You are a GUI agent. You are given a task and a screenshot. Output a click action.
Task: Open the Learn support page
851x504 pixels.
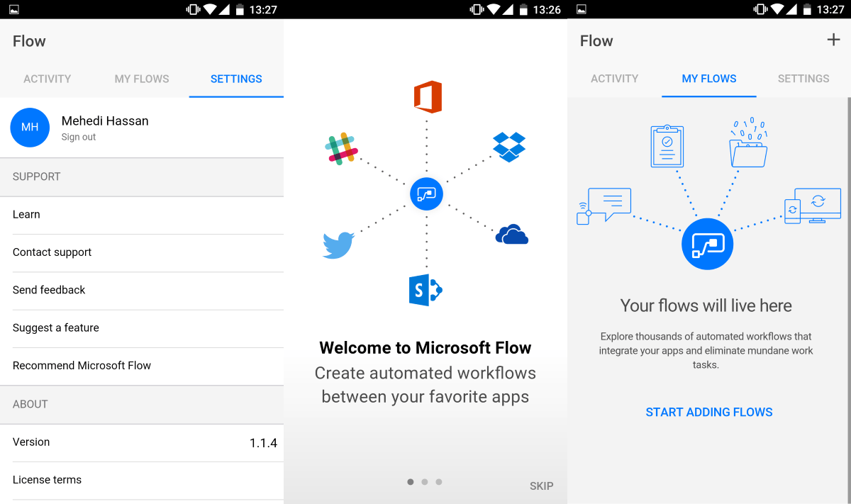click(26, 214)
